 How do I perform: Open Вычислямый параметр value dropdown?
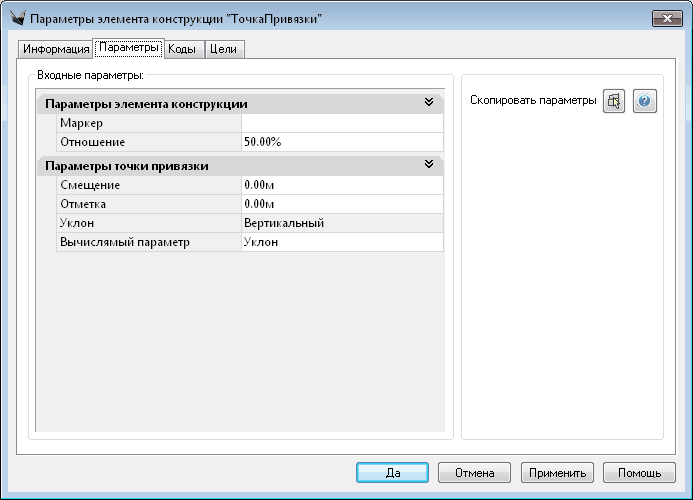tap(342, 242)
